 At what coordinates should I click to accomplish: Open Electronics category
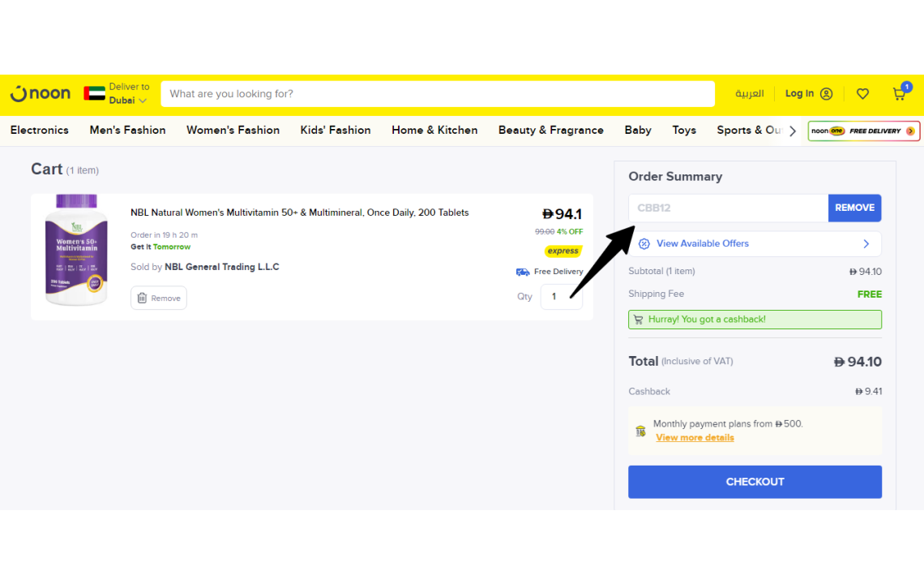(x=40, y=131)
